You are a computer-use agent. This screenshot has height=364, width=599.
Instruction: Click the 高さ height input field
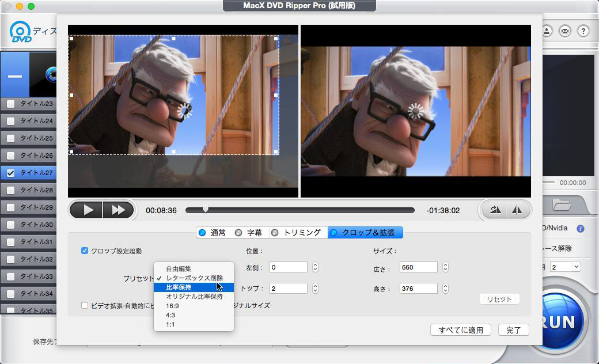pos(418,289)
